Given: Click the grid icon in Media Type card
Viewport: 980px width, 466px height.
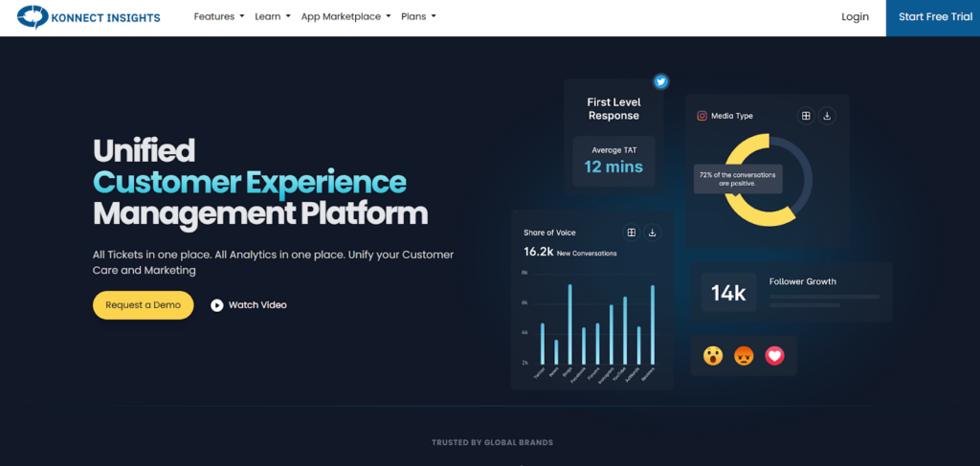Looking at the screenshot, I should (x=806, y=116).
